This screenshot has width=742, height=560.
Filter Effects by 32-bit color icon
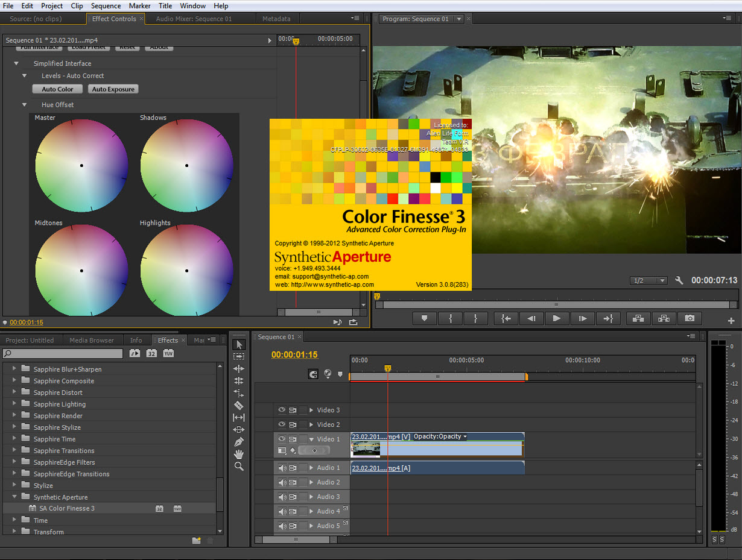[151, 353]
